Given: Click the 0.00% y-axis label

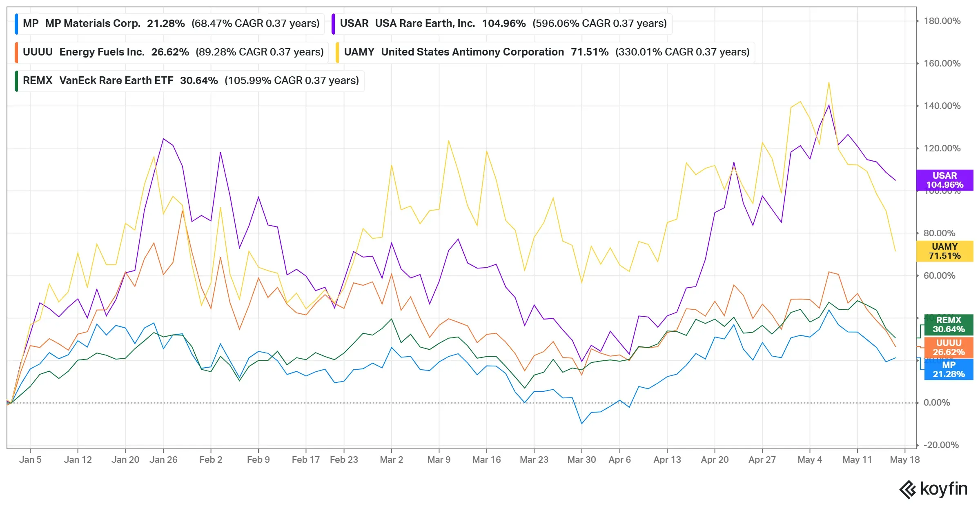Looking at the screenshot, I should (x=937, y=403).
